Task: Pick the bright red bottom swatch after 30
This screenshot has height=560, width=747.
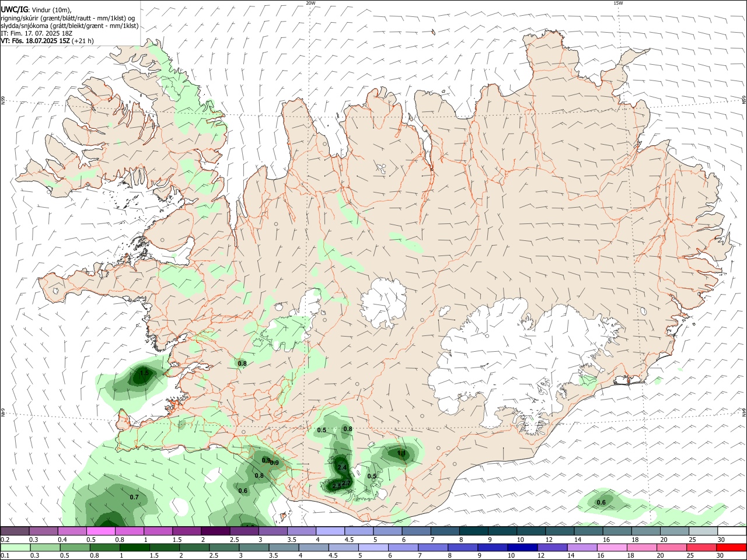Action: coord(731,548)
